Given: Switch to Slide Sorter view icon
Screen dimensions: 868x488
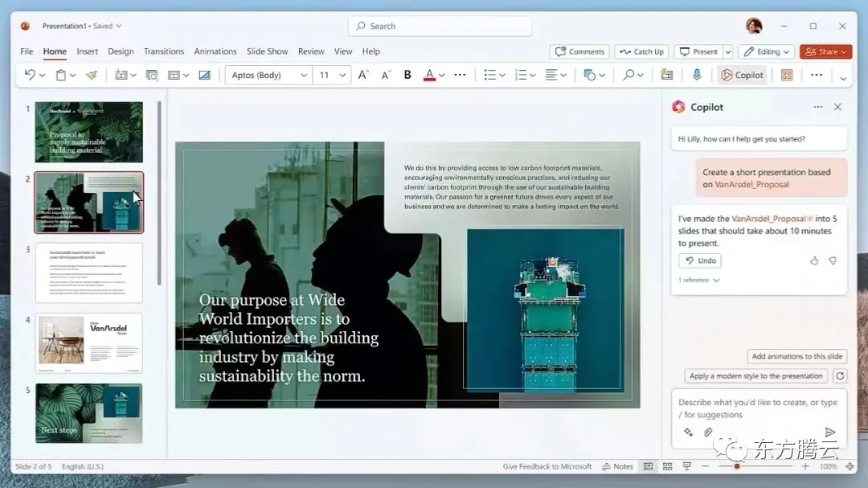Looking at the screenshot, I should click(x=668, y=466).
